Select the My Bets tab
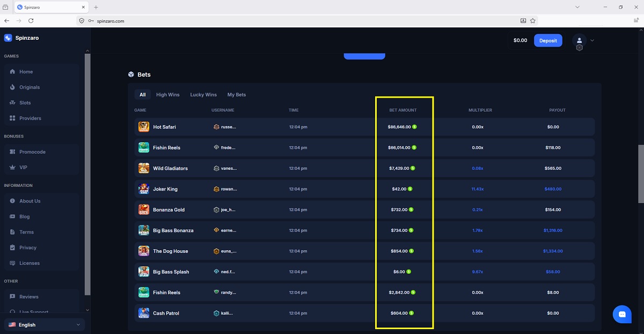This screenshot has width=644, height=334. (236, 95)
